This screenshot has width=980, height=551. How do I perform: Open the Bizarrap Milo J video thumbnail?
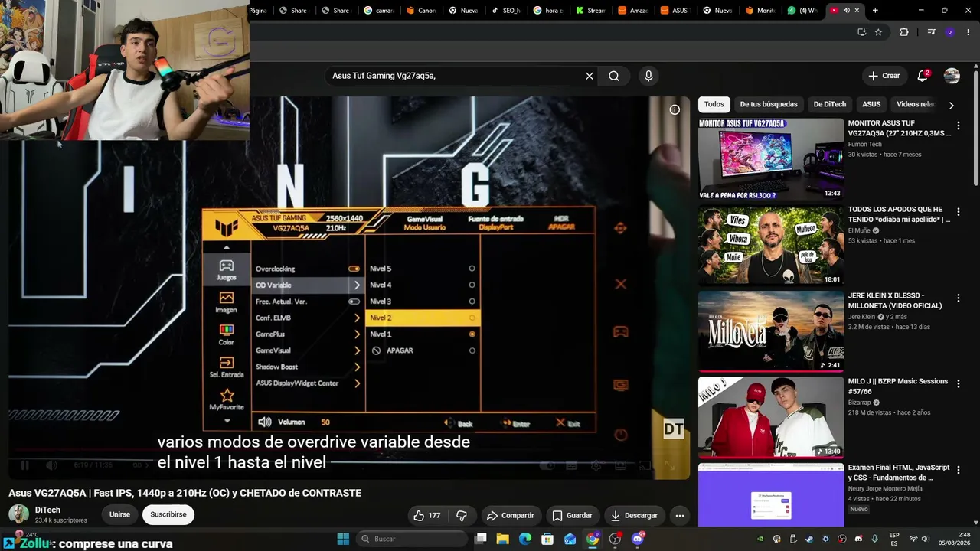coord(771,418)
